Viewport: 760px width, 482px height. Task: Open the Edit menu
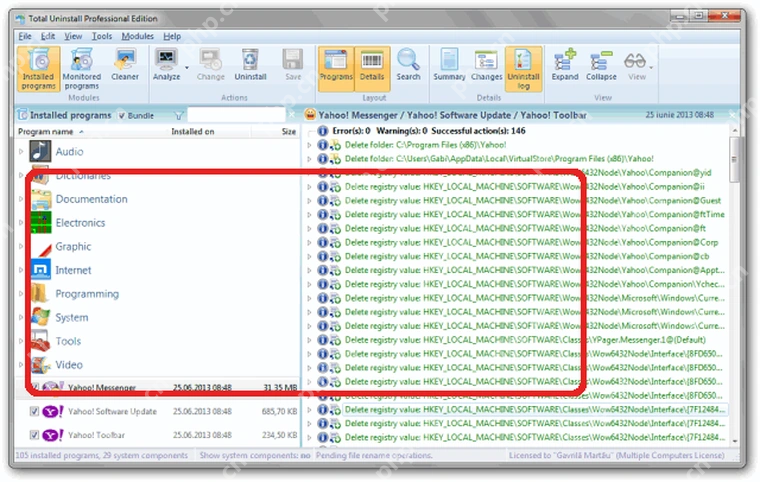[48, 36]
